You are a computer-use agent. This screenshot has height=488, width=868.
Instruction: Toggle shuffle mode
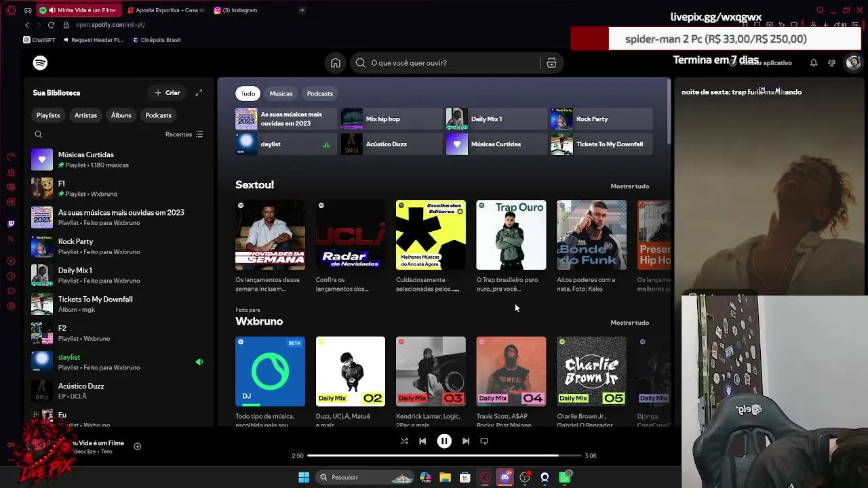(404, 441)
